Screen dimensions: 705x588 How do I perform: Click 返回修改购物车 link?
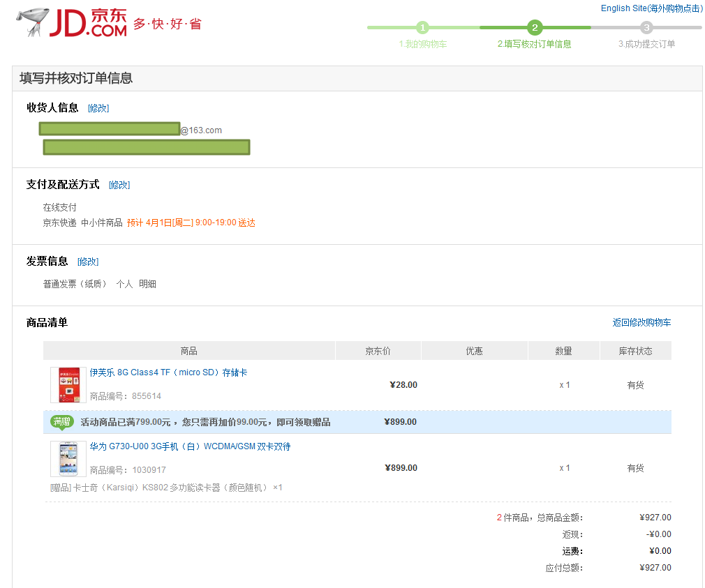coord(641,322)
